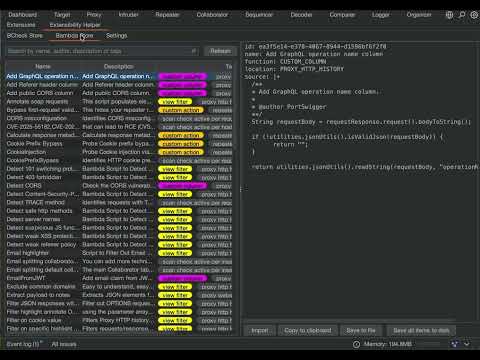Click the Import button

pos(259,330)
